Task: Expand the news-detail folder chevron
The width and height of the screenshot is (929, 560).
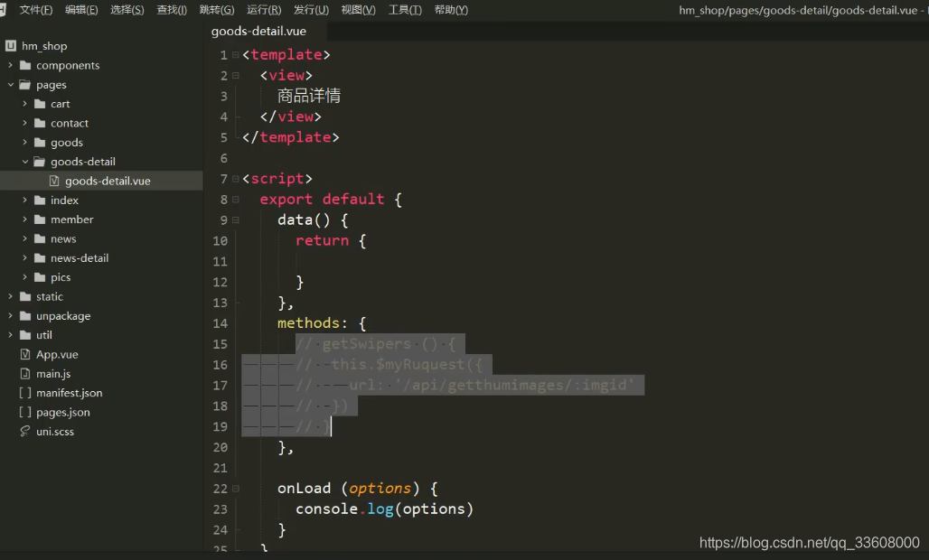Action: (x=25, y=258)
